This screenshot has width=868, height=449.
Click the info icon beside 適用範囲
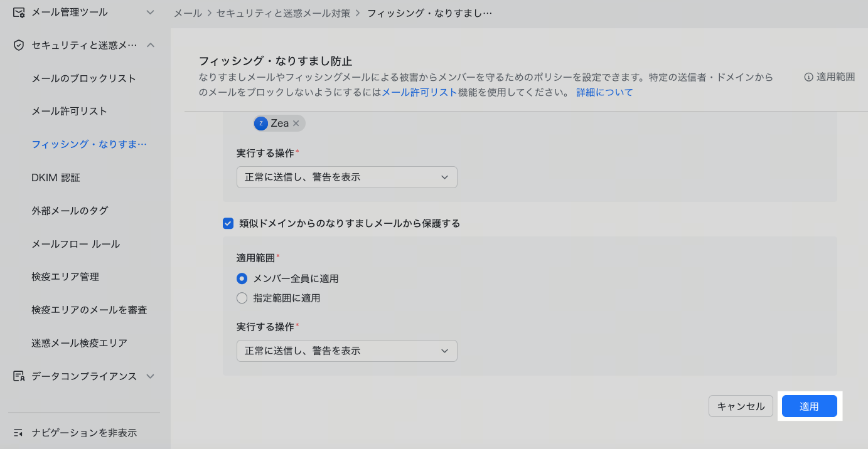click(808, 77)
